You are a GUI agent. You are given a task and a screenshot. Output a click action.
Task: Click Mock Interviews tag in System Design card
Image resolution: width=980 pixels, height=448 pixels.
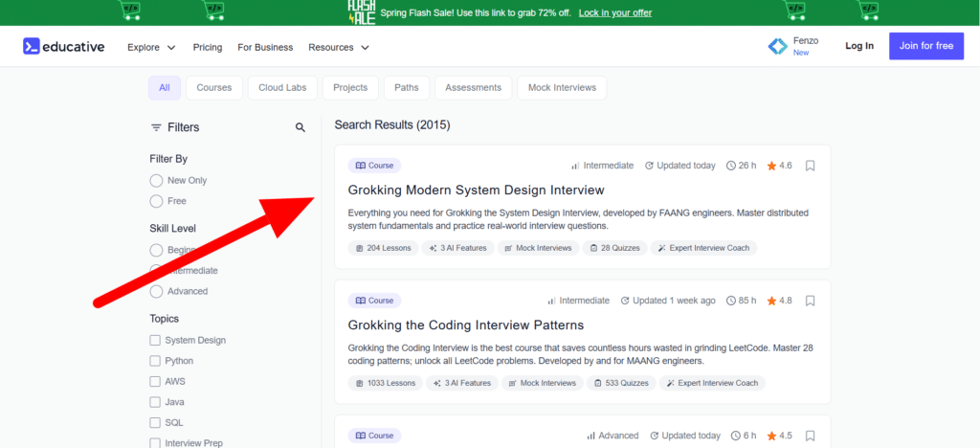(538, 248)
